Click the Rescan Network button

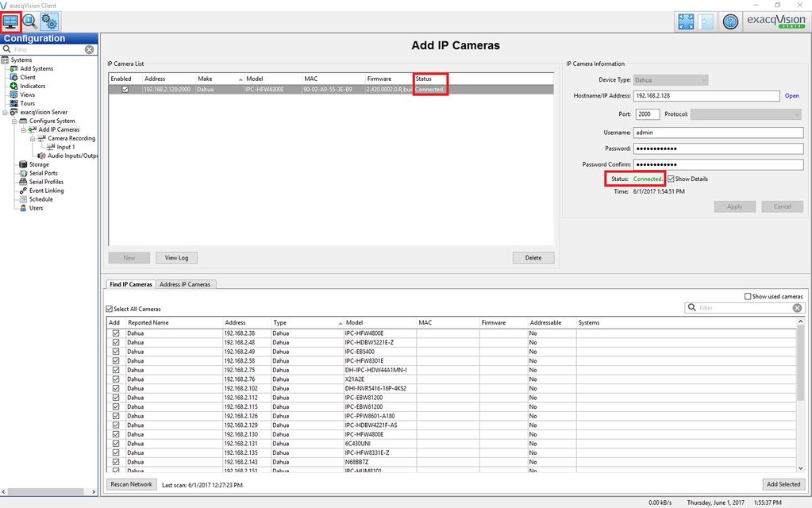tap(131, 484)
